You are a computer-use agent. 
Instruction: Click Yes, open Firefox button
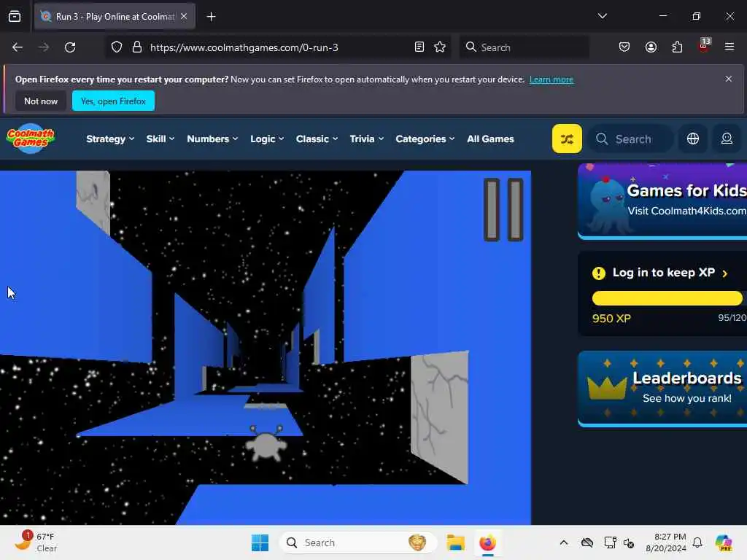click(113, 101)
